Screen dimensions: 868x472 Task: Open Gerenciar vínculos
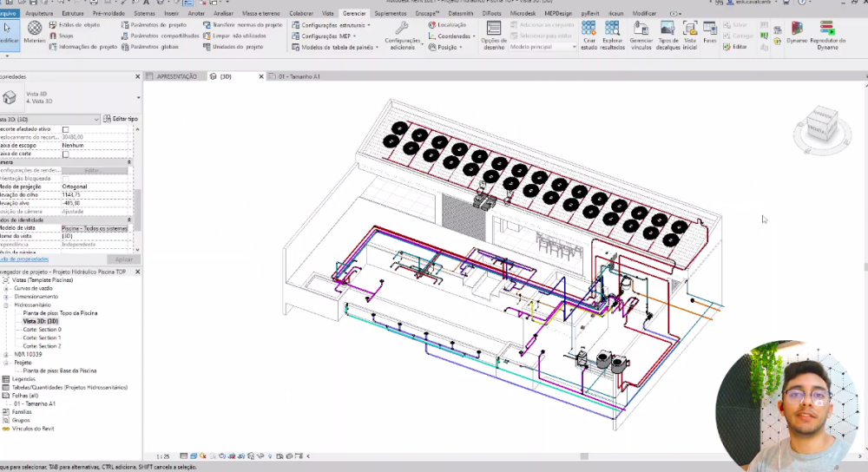click(641, 31)
